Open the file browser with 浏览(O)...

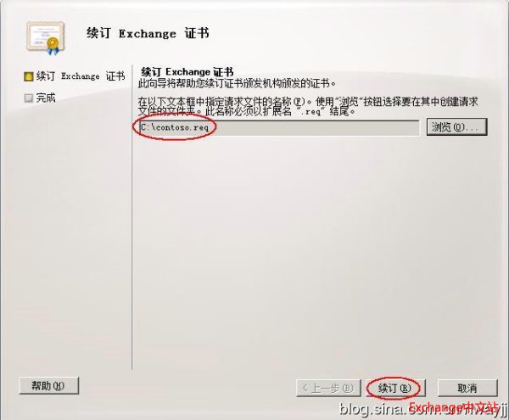tap(456, 127)
